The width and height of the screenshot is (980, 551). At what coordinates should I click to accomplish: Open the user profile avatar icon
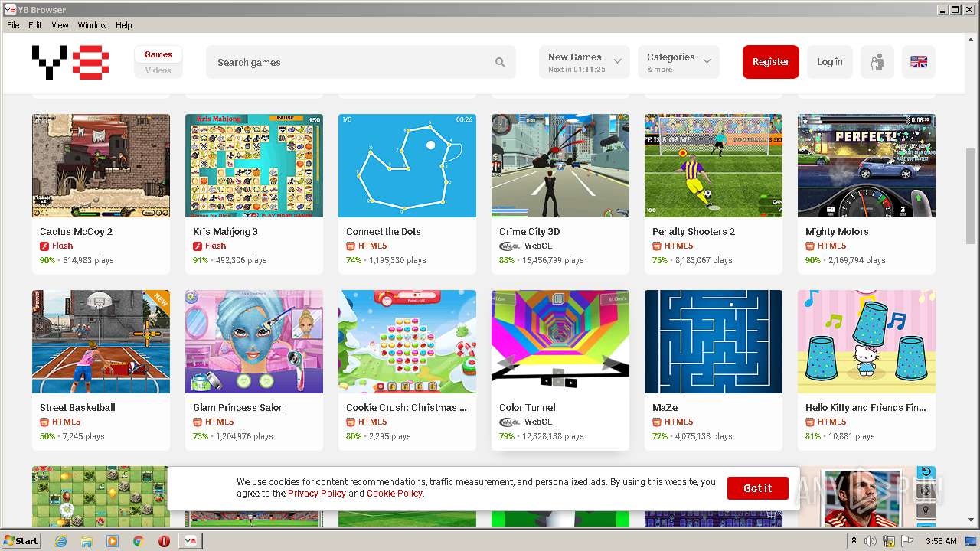pyautogui.click(x=877, y=62)
